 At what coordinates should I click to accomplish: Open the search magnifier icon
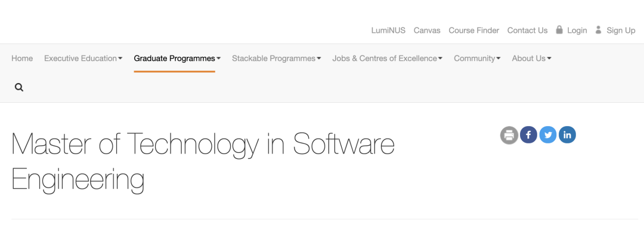[19, 87]
